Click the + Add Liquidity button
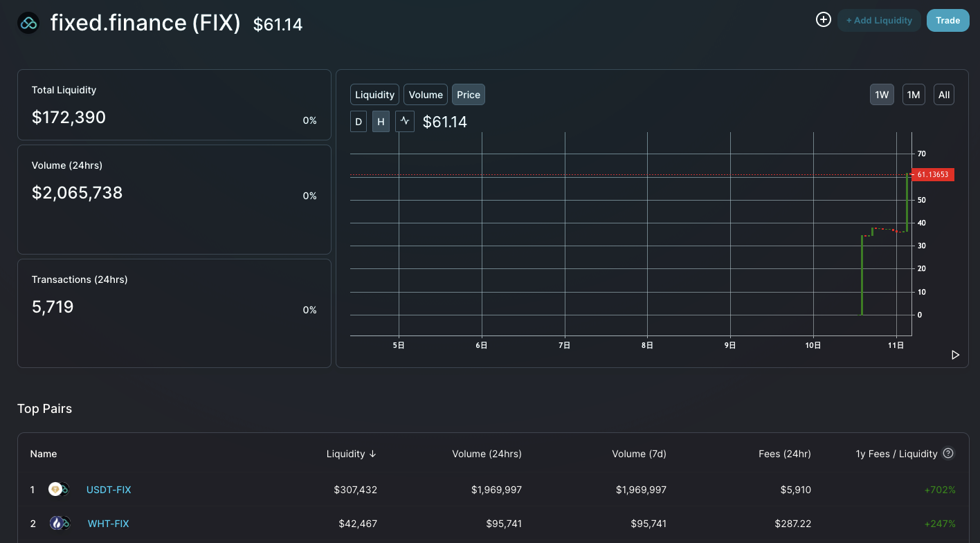The height and width of the screenshot is (543, 980). tap(879, 21)
